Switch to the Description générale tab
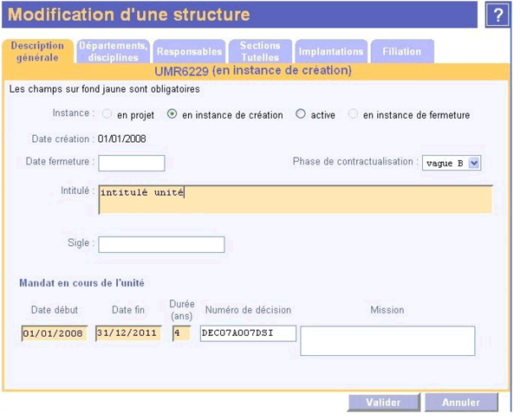The width and height of the screenshot is (520, 420). click(x=37, y=51)
